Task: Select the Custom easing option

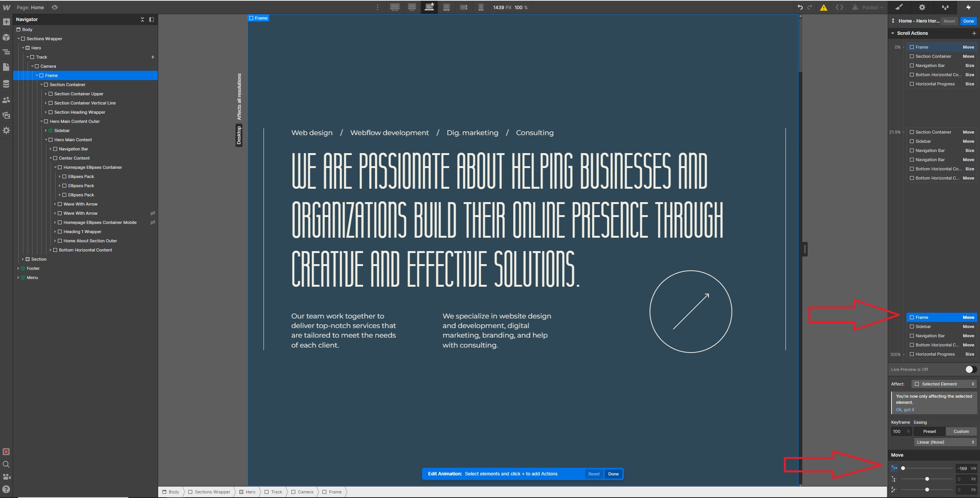Action: pos(961,431)
